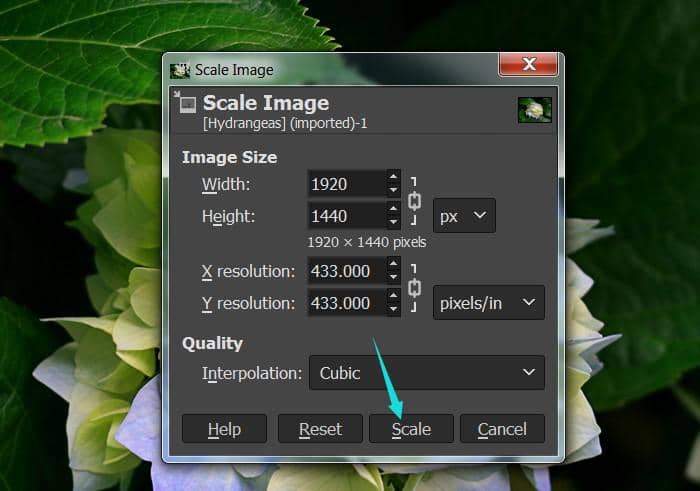The image size is (700, 491).
Task: Increase the Height value with up arrow
Action: coord(393,209)
